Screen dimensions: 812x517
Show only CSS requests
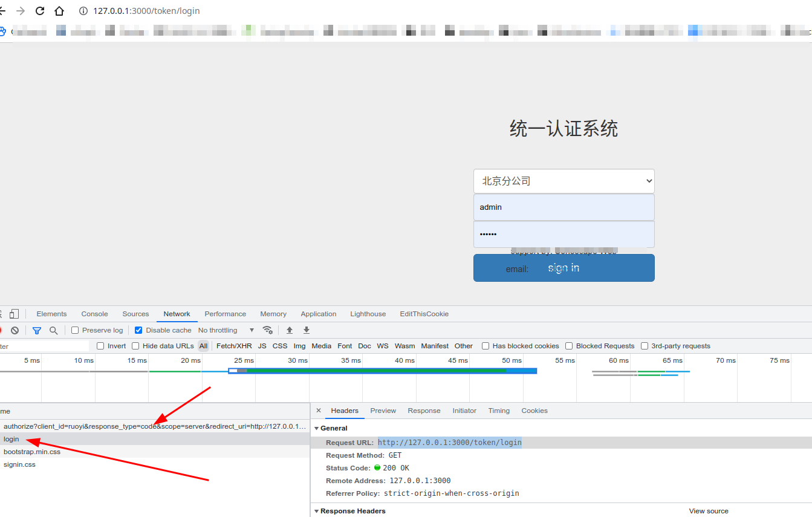(x=280, y=346)
